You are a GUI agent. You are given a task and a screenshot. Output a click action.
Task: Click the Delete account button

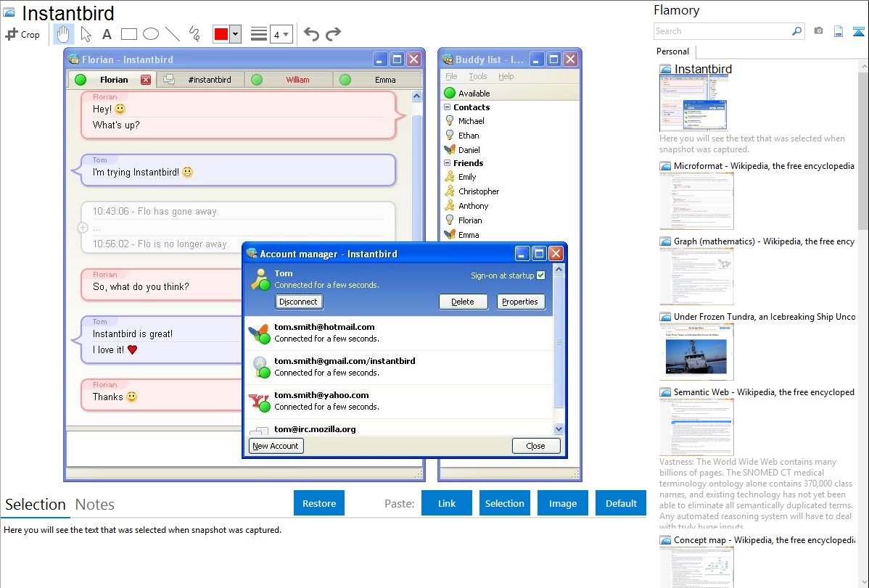[463, 302]
